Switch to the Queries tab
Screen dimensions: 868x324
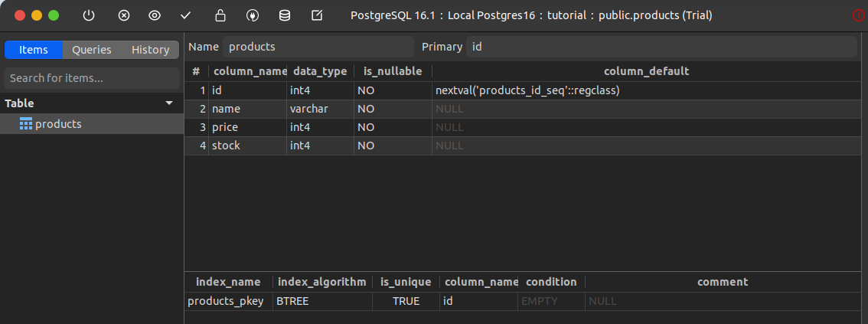(x=92, y=50)
